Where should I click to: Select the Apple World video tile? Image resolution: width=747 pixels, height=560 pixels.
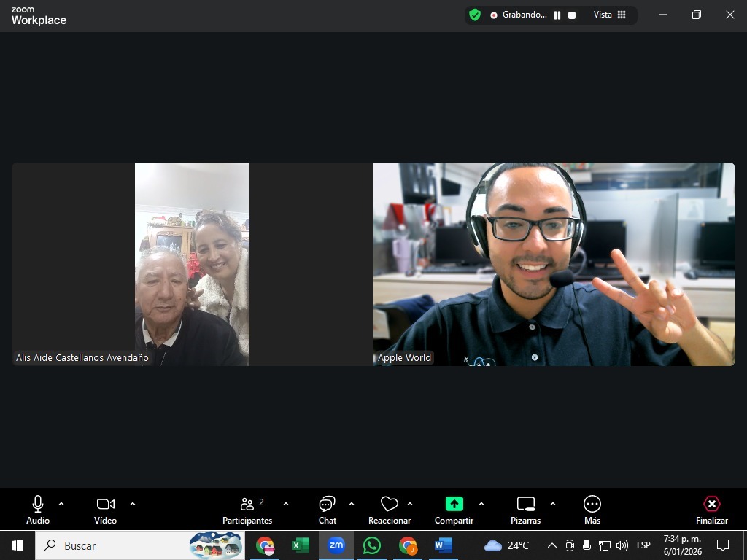coord(554,264)
